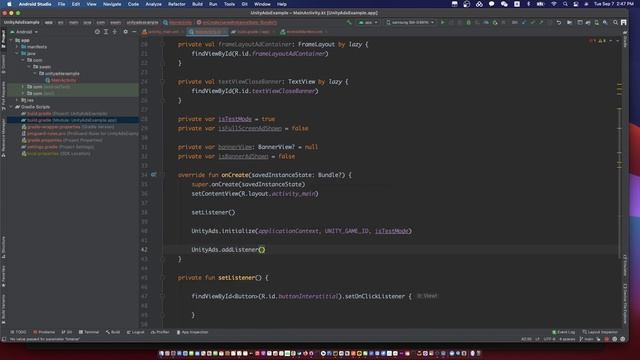Expand the res folder

pos(17,100)
